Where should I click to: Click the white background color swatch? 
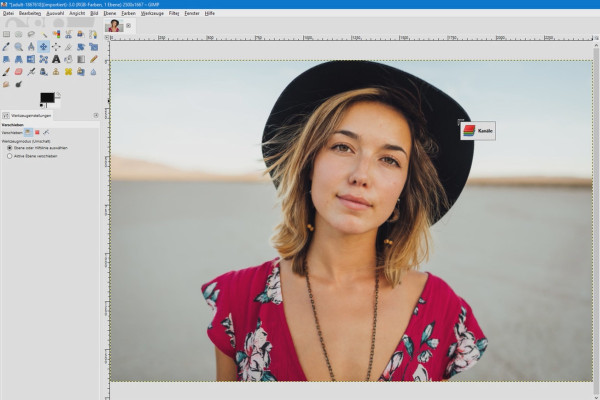pos(57,104)
